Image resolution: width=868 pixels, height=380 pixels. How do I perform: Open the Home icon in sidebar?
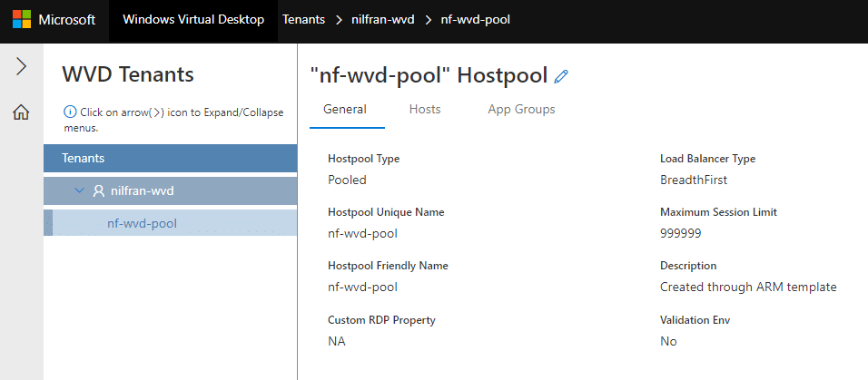click(22, 112)
